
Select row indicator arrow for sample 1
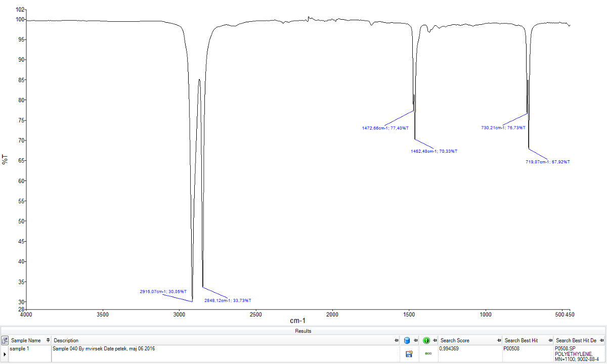coord(5,354)
